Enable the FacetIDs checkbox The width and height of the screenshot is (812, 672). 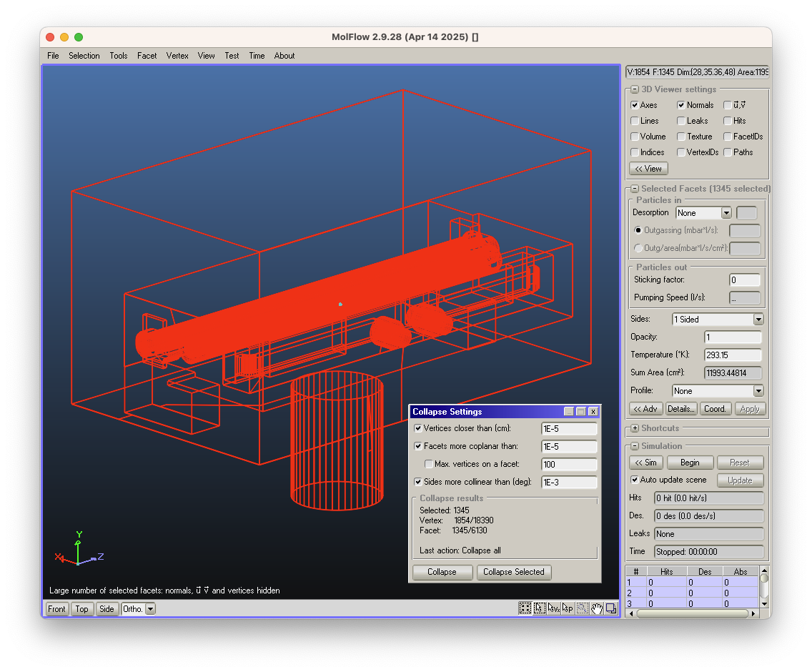(x=728, y=137)
